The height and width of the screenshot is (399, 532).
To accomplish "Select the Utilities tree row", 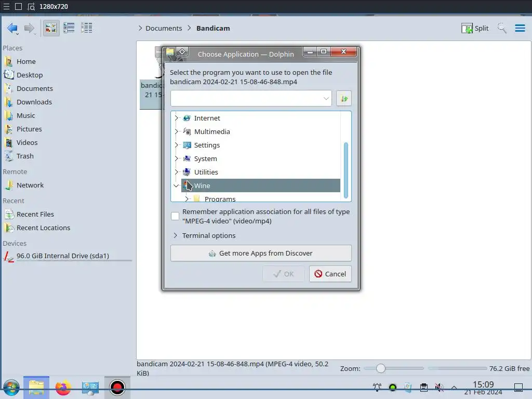I will tap(261, 172).
